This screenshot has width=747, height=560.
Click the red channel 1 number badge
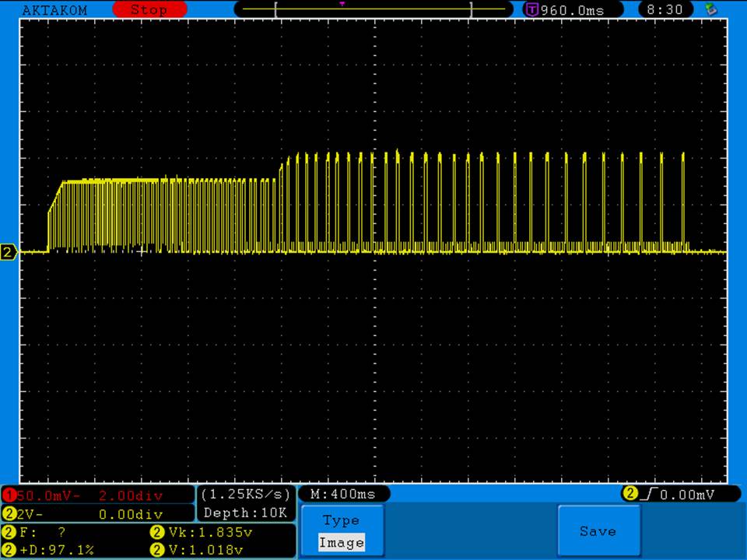tap(9, 495)
